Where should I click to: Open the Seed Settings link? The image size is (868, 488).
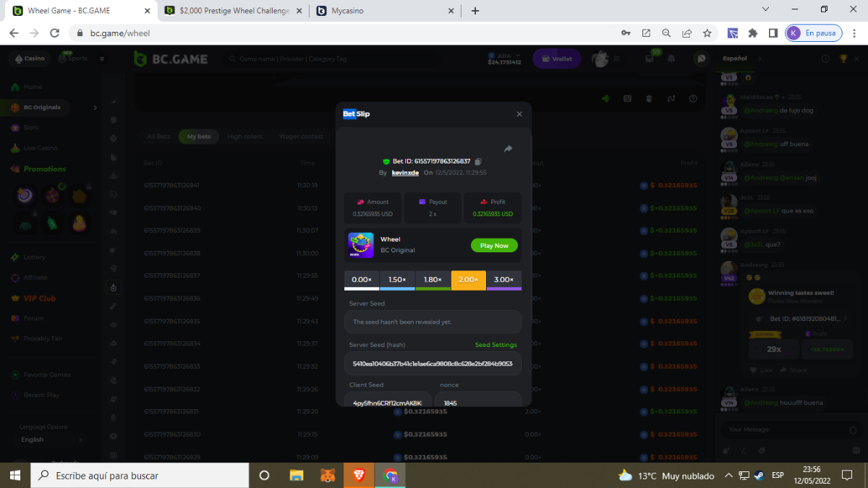[495, 345]
